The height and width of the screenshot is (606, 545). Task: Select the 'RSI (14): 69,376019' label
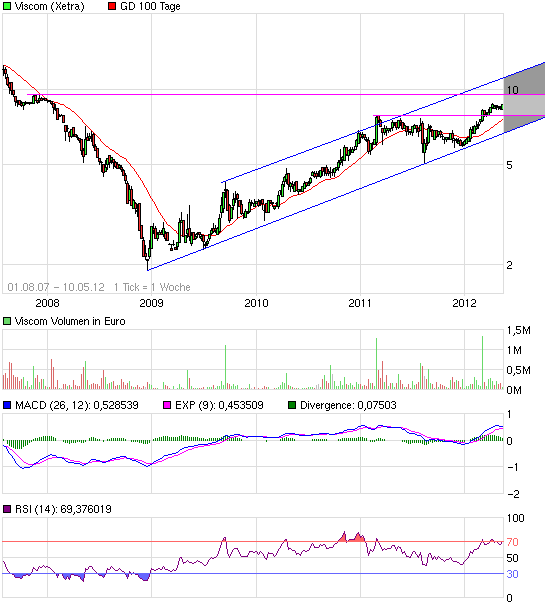63,509
